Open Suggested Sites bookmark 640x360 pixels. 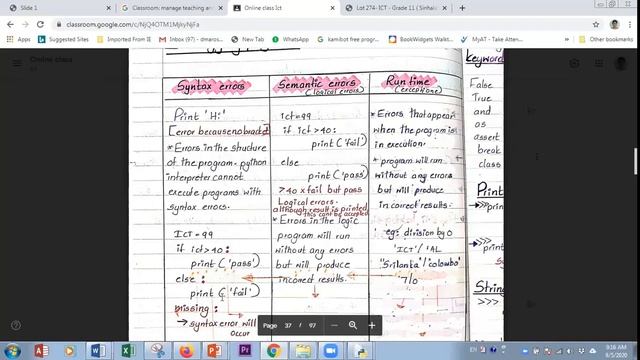(63, 39)
